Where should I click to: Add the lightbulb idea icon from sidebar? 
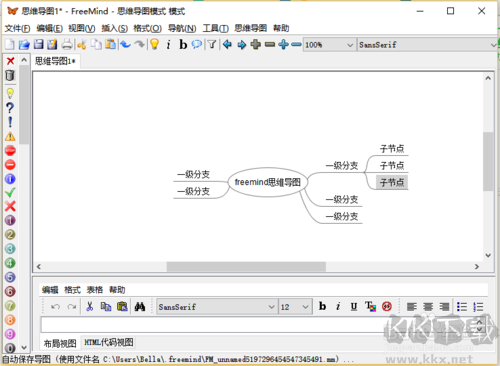point(10,93)
